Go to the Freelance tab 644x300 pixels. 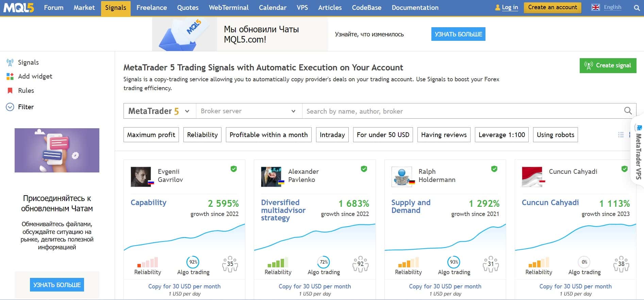(x=151, y=7)
